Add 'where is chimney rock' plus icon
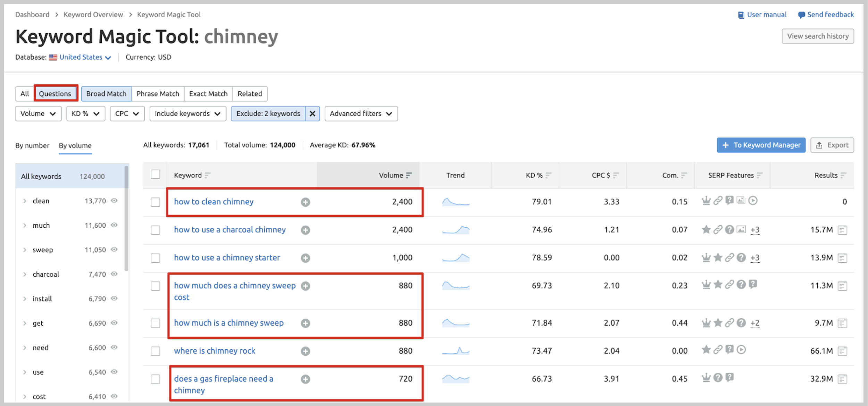868x406 pixels. coord(306,351)
